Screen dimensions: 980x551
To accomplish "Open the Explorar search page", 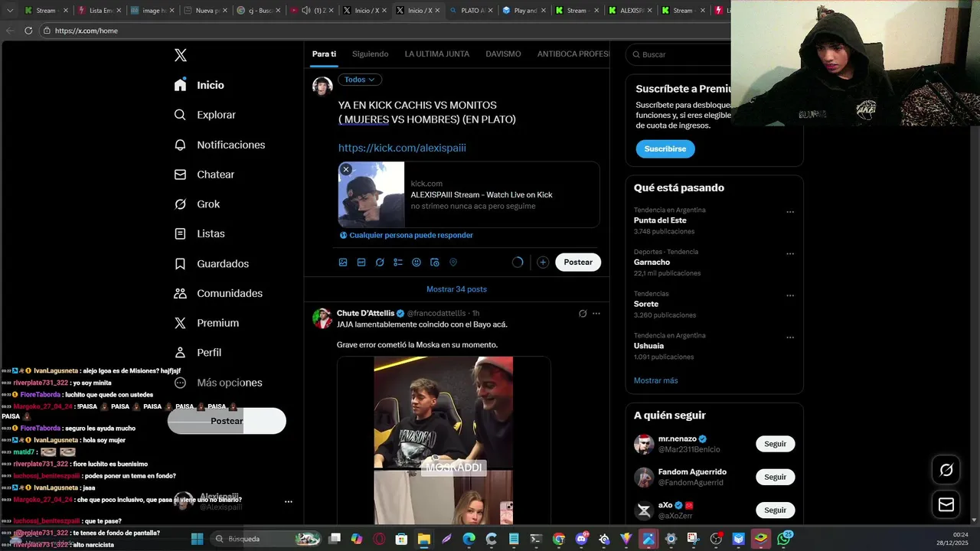I will point(204,115).
